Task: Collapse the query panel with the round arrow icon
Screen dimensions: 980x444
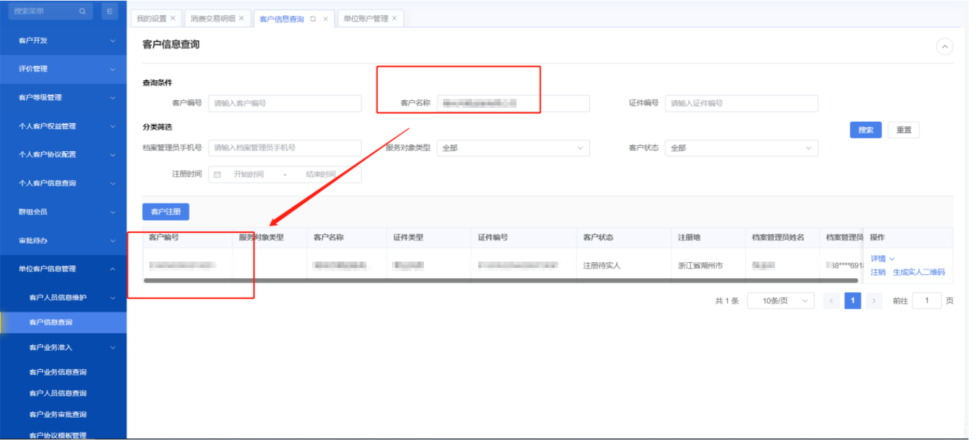Action: point(944,47)
